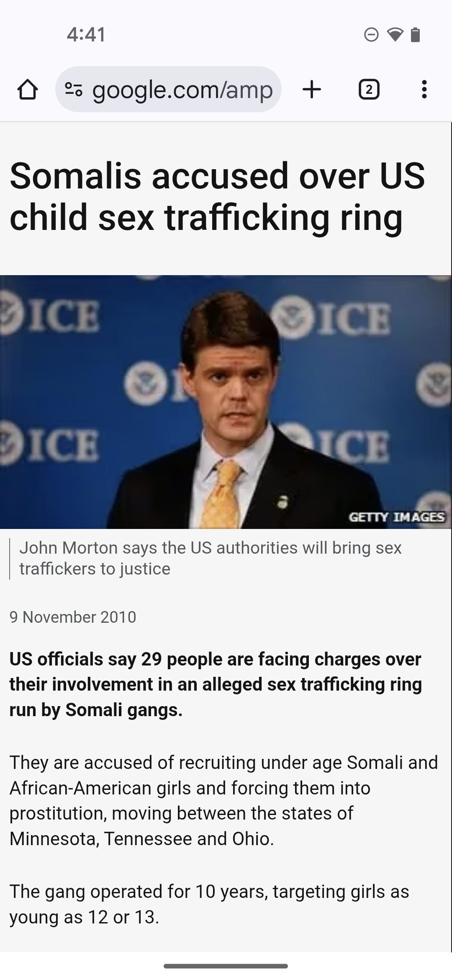Tap the Getty Images credit label
Image resolution: width=452 pixels, height=980 pixels.
[397, 517]
